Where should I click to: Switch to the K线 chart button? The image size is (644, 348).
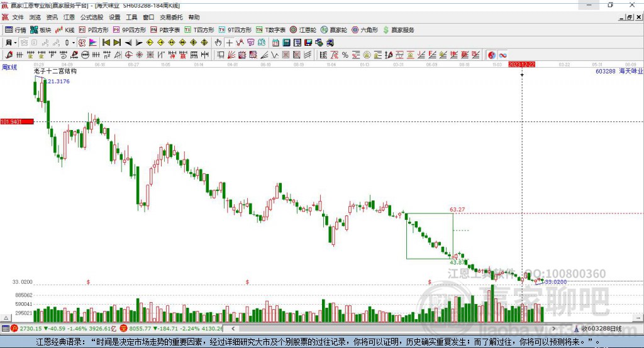(x=65, y=30)
